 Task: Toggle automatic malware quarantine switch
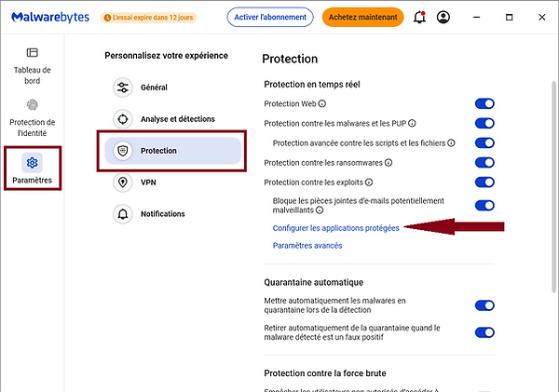484,305
